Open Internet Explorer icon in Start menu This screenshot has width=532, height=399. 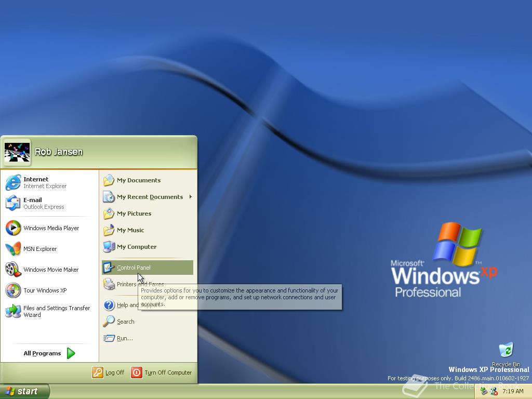pos(13,182)
